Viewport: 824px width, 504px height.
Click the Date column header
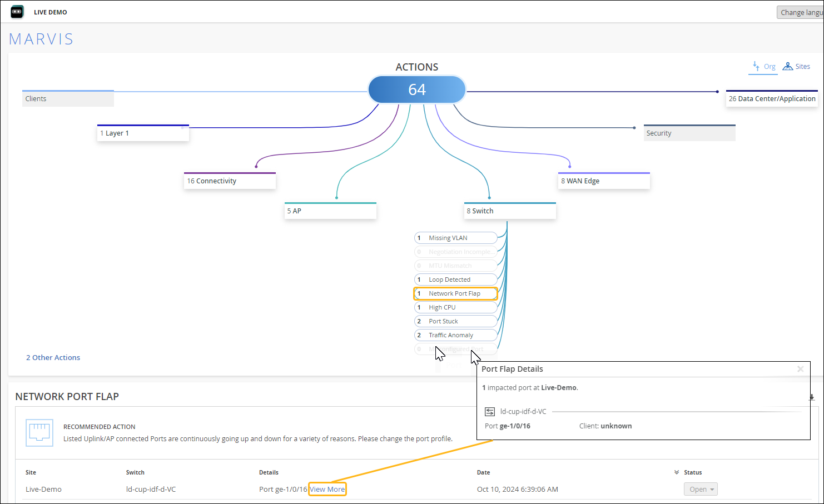click(484, 472)
